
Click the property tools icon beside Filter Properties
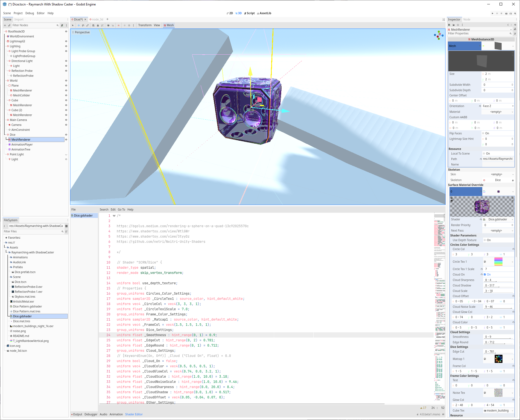[515, 34]
